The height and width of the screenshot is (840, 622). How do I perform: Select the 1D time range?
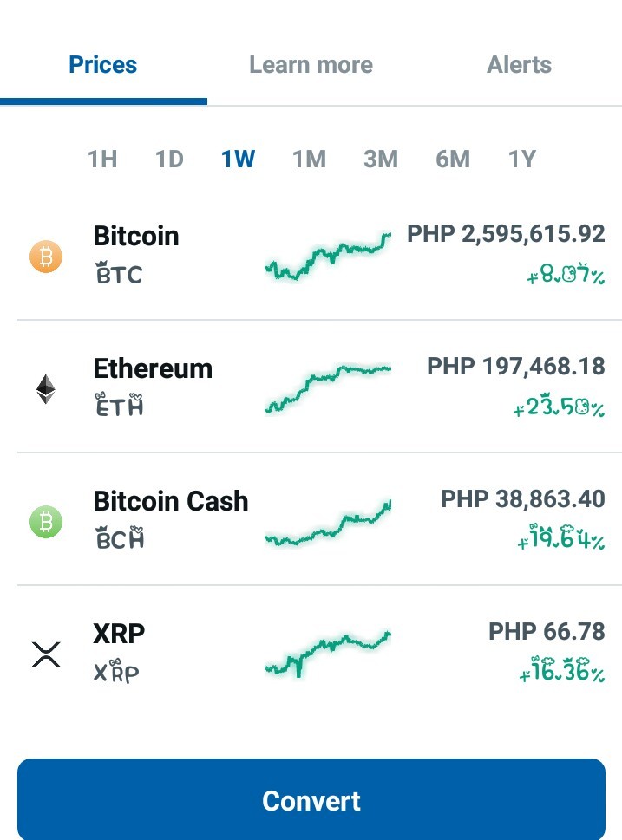coord(169,160)
